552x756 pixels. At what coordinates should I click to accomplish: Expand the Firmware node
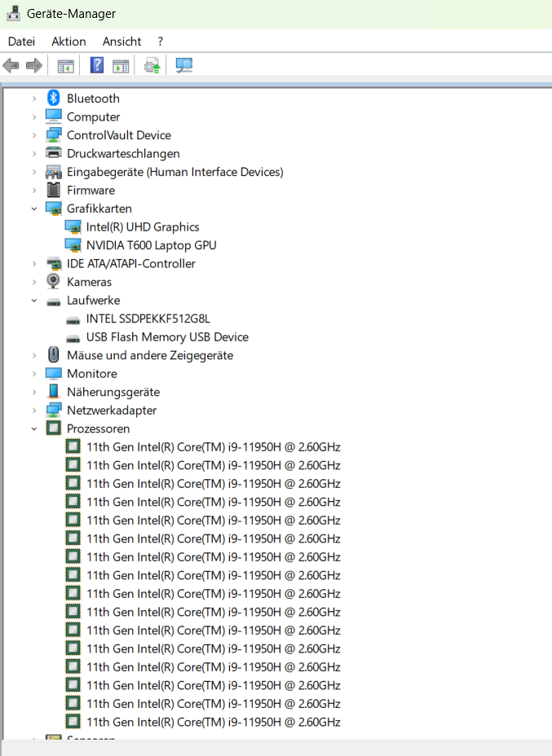(33, 190)
